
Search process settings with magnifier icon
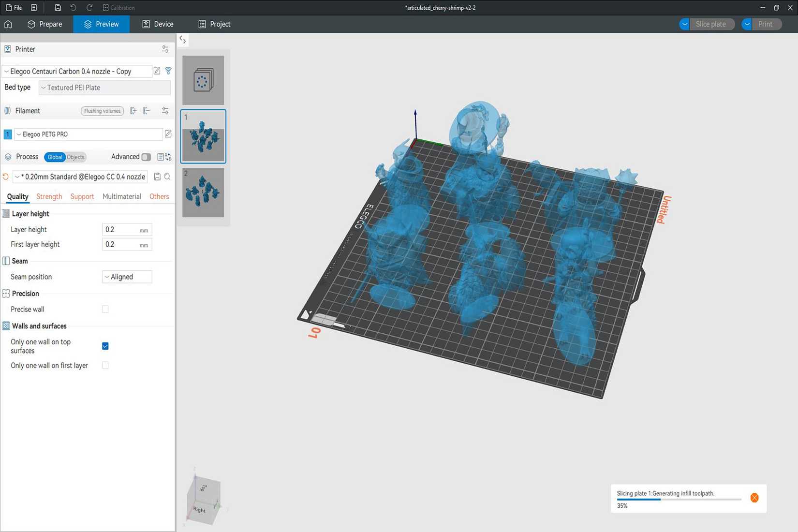[x=167, y=177]
